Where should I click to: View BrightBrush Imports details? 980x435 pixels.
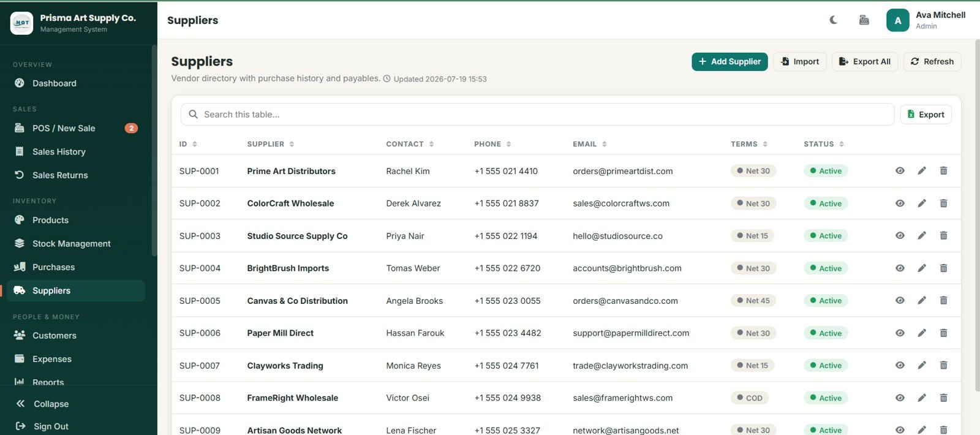pyautogui.click(x=900, y=268)
